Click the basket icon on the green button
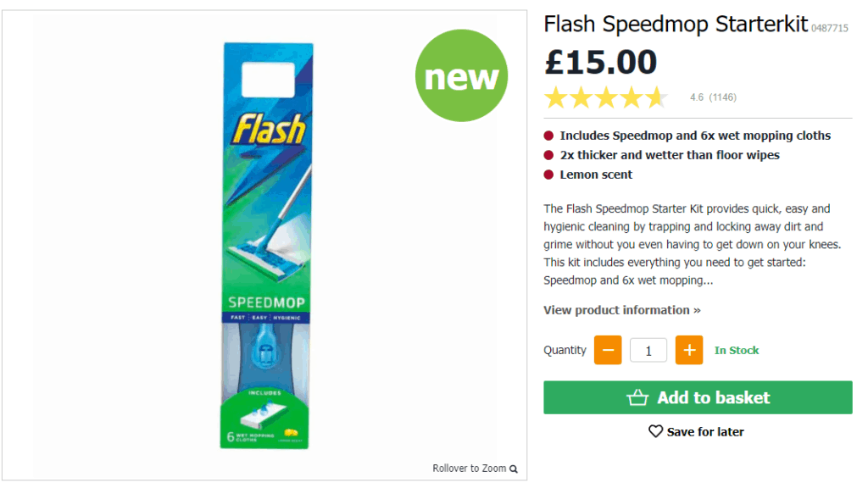Screen dimensions: 868x488 pos(640,396)
